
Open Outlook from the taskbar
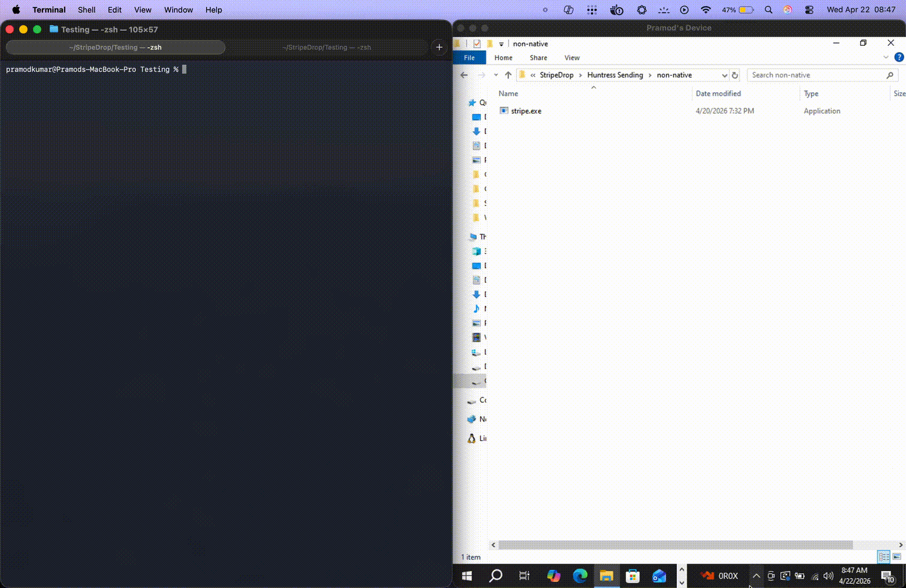pos(659,576)
